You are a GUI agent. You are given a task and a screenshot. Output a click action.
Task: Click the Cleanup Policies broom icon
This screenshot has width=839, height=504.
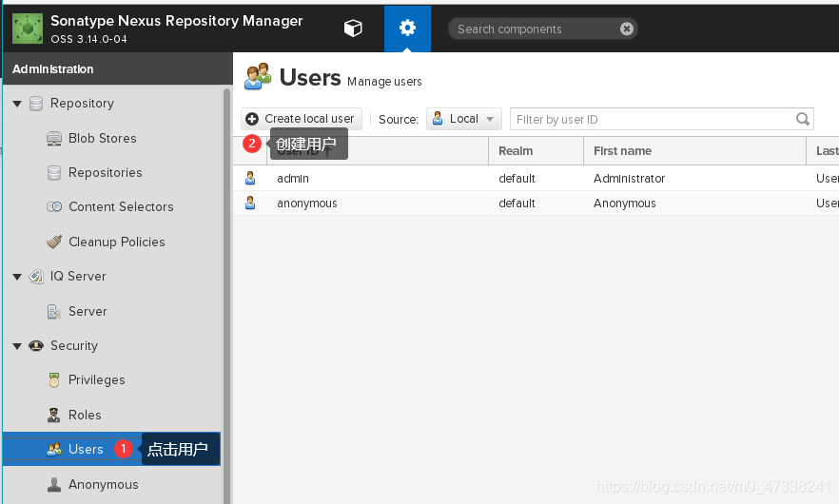(54, 242)
